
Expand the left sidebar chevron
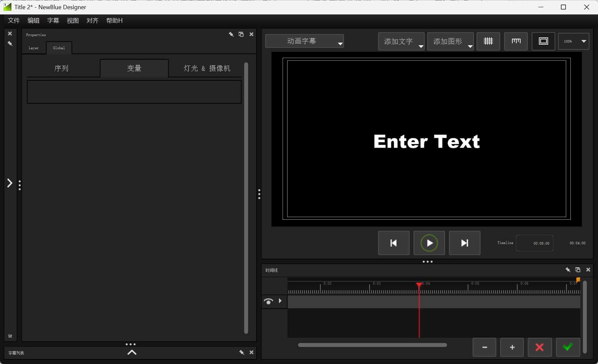point(10,183)
